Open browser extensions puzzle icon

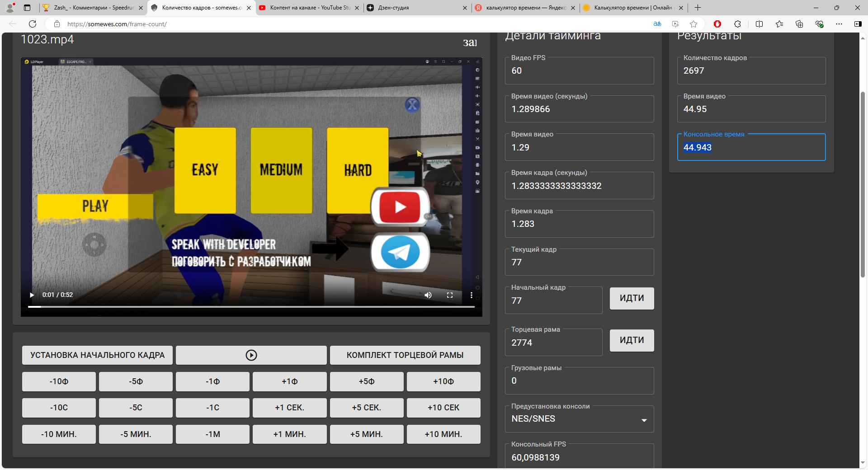pos(737,24)
